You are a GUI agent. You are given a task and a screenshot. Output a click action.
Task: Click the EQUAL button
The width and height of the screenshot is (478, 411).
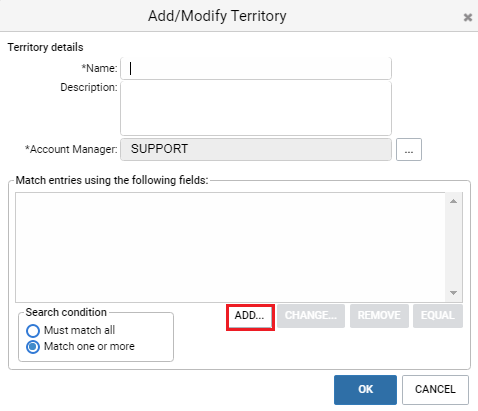coord(438,316)
